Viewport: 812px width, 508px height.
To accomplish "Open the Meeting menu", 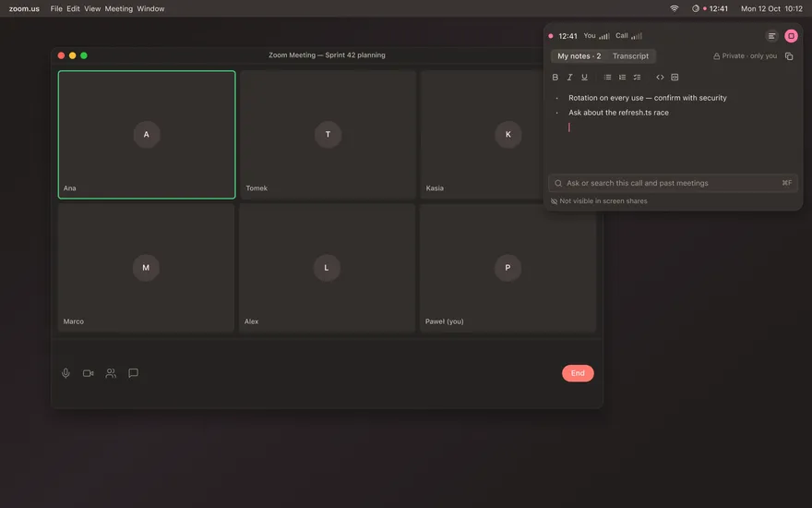I will point(119,8).
